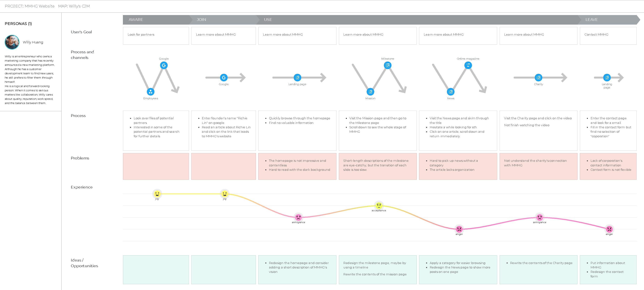Click the acceptance emoji on the experience line

point(379,206)
